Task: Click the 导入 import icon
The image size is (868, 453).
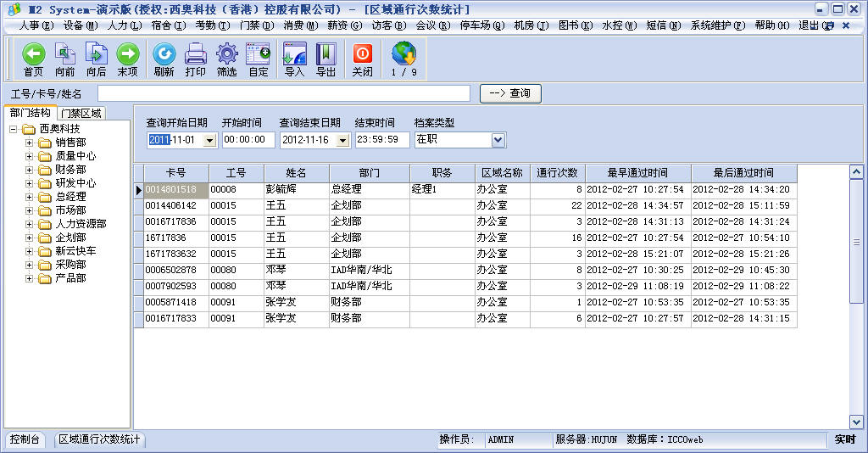Action: point(294,58)
